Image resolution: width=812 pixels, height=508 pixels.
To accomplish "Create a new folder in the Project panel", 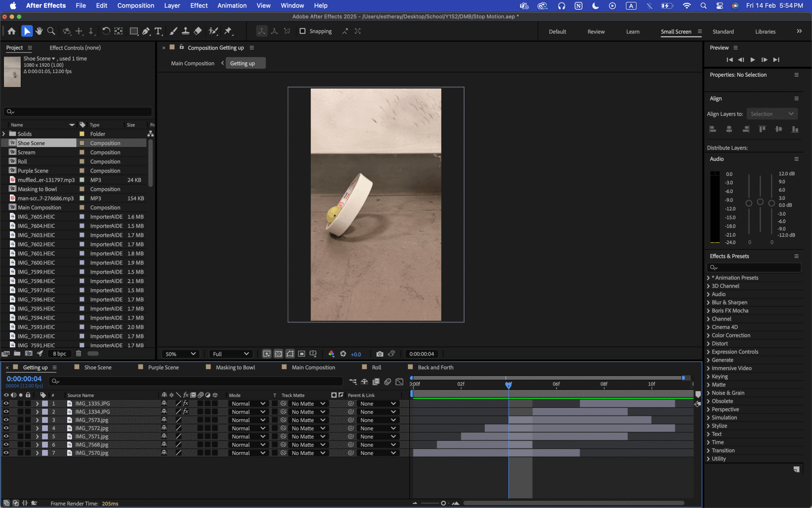I will (x=17, y=353).
